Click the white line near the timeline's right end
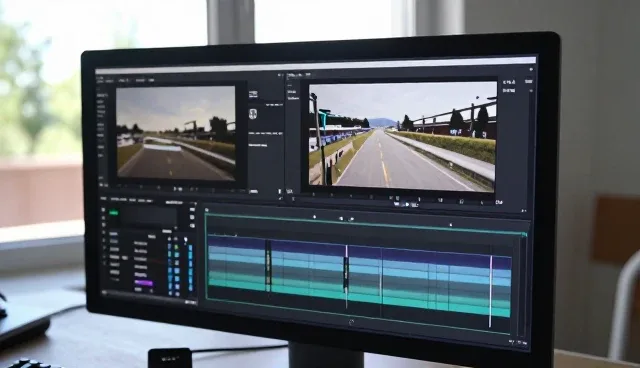The height and width of the screenshot is (368, 640). (x=491, y=291)
